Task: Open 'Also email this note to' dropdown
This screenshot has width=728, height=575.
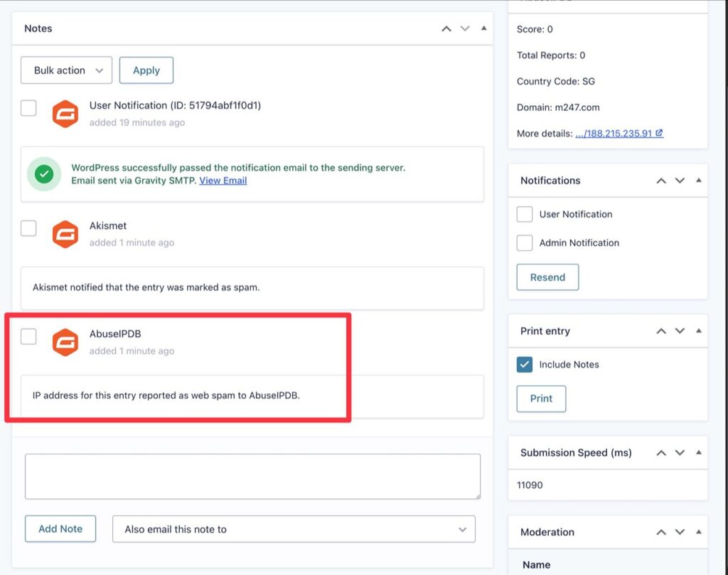Action: (x=294, y=529)
